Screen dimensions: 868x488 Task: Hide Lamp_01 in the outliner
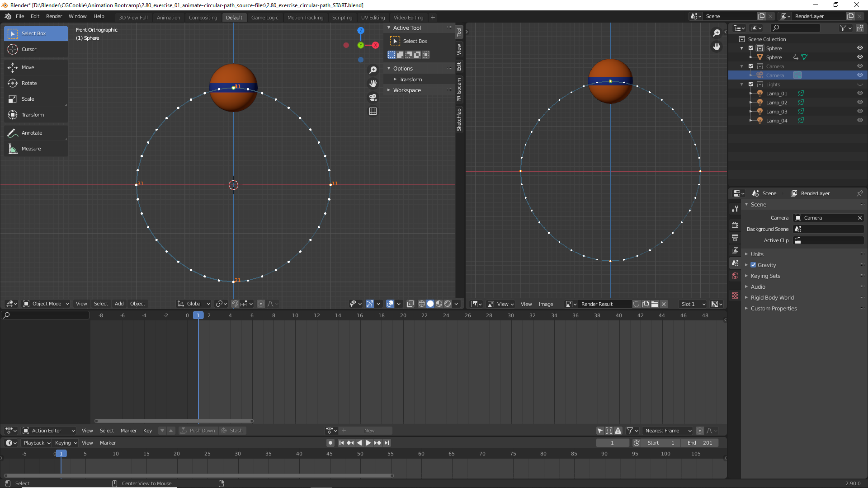860,93
